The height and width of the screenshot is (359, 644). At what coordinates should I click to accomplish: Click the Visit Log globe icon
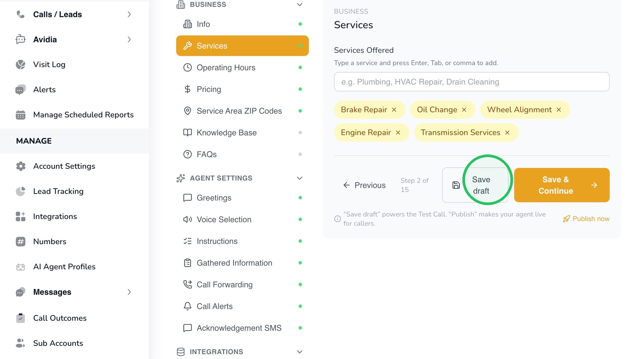(20, 65)
